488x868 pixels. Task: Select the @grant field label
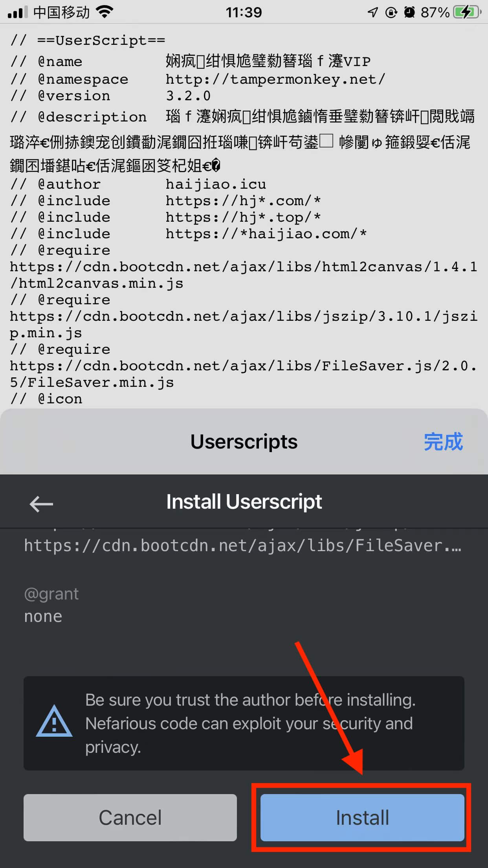pos(51,594)
